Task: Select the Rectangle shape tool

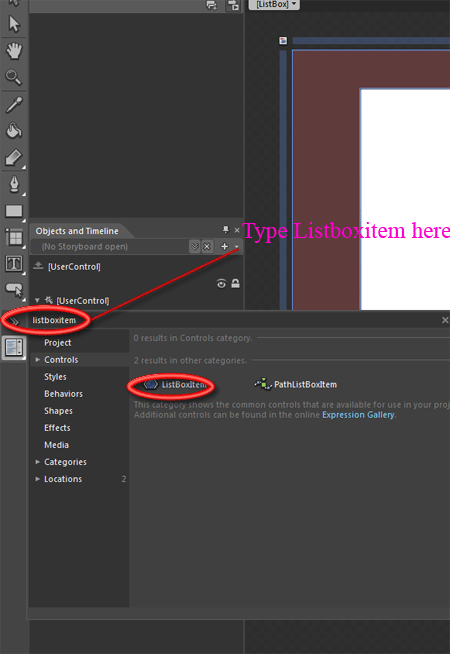Action: pos(14,211)
